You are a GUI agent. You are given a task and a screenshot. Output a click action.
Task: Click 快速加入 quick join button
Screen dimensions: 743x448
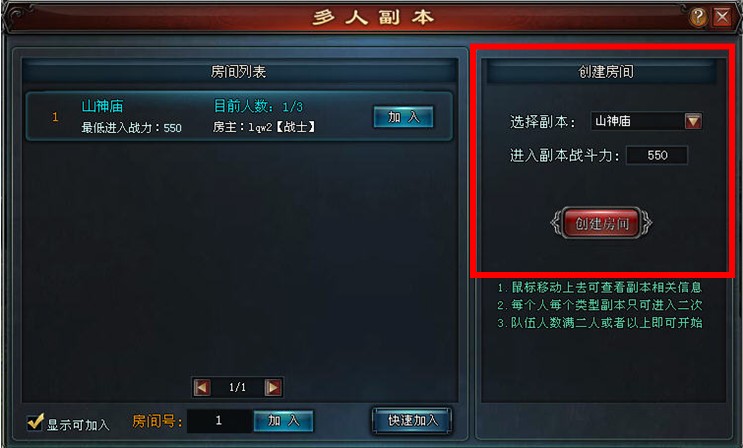pos(412,421)
